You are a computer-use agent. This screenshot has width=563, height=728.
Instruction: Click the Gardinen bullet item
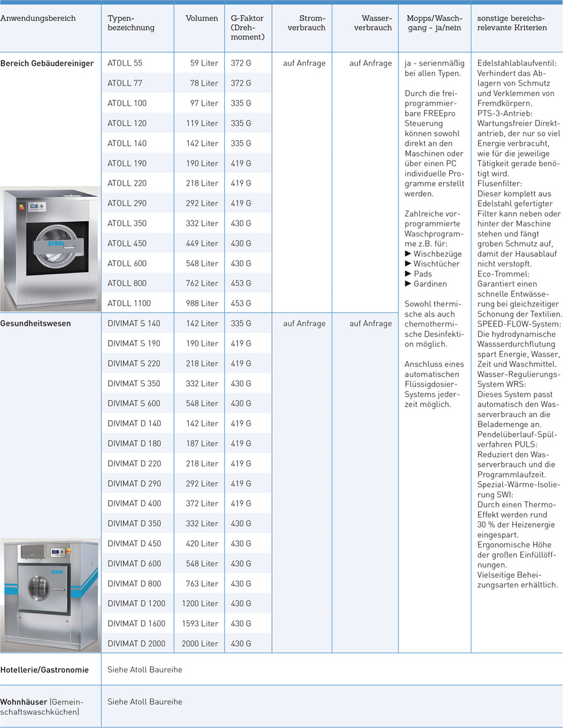pos(426,284)
